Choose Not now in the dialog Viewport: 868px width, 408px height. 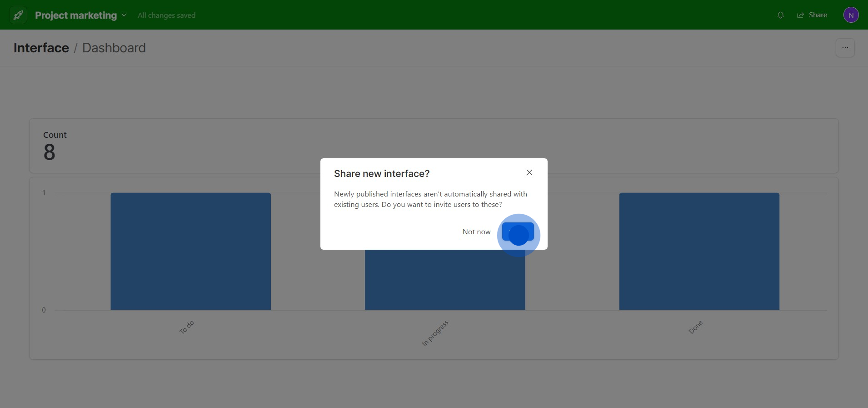[476, 232]
